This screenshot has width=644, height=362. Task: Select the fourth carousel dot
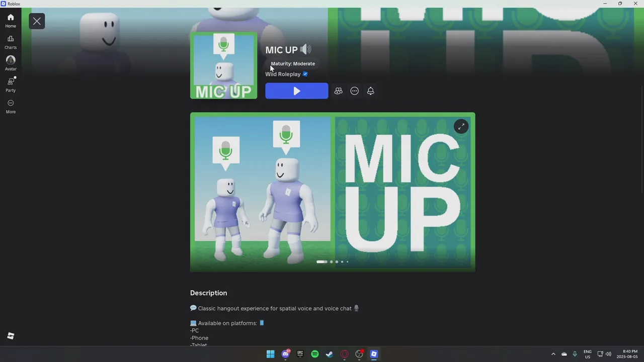[x=342, y=261]
